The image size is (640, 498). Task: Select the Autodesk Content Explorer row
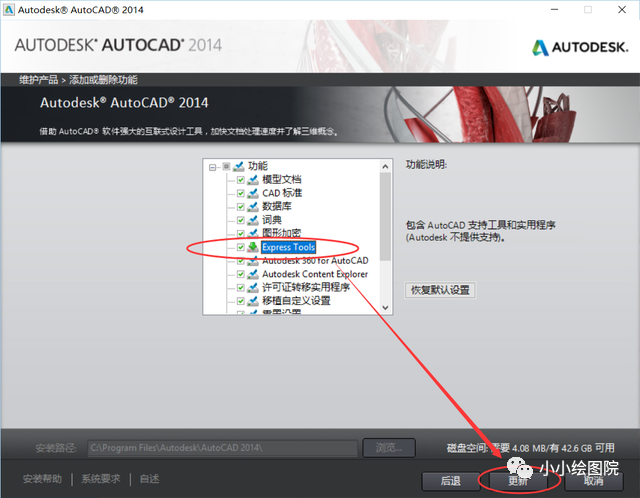315,274
